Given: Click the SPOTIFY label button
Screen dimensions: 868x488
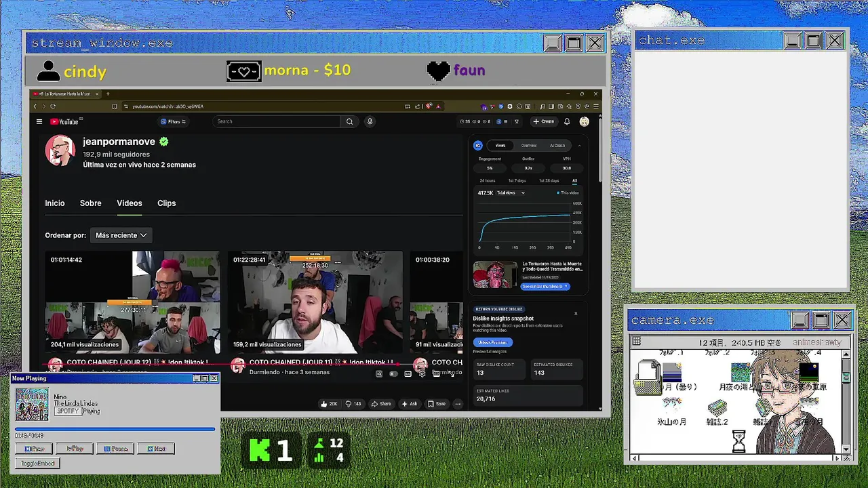Looking at the screenshot, I should [68, 411].
